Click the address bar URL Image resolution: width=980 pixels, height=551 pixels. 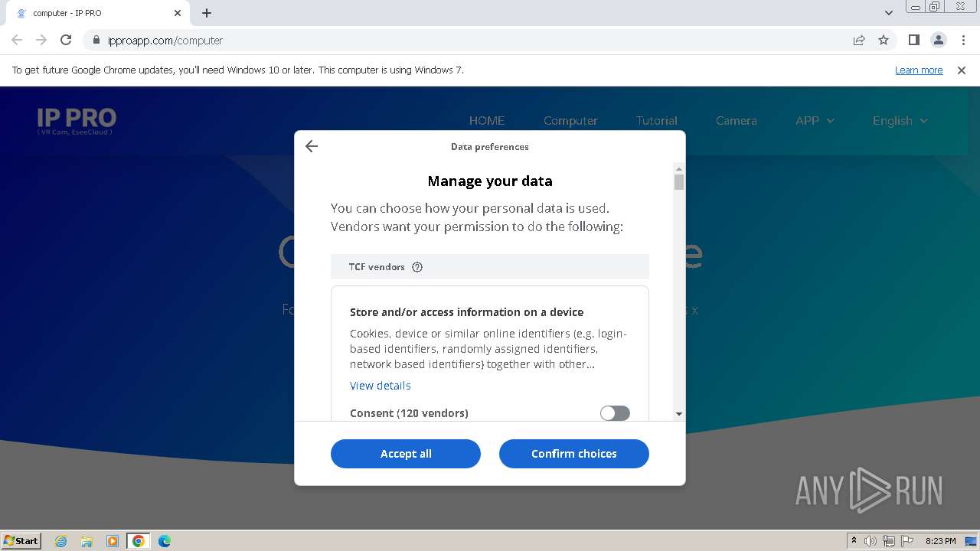click(x=165, y=41)
